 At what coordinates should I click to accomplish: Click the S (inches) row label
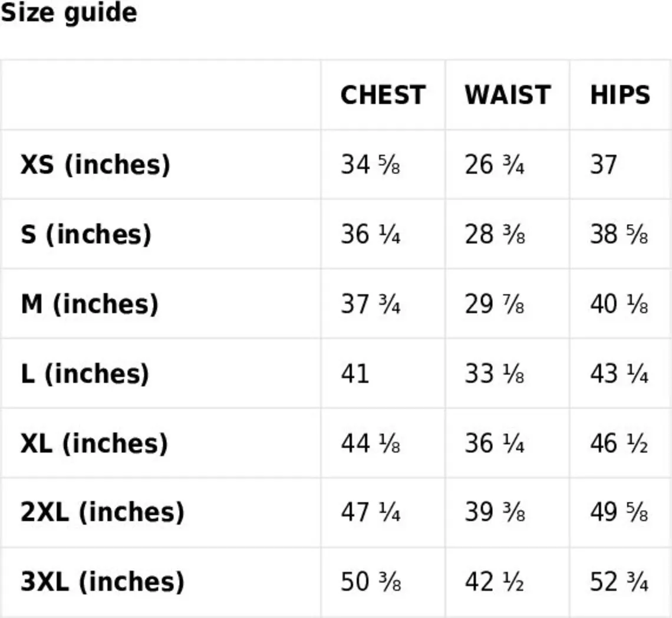click(x=85, y=235)
